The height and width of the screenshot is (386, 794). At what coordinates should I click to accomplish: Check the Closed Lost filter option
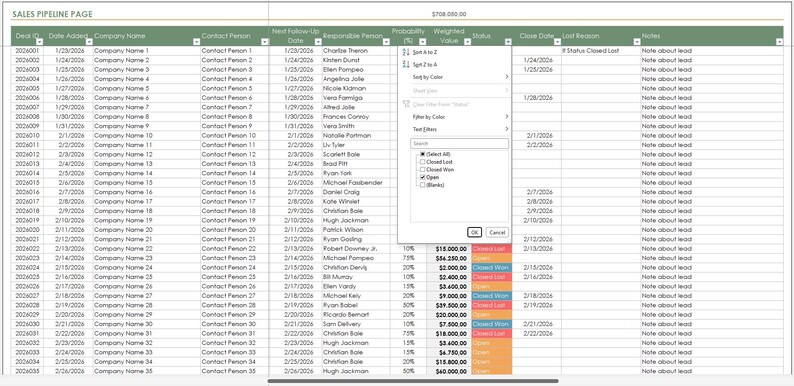coord(423,162)
